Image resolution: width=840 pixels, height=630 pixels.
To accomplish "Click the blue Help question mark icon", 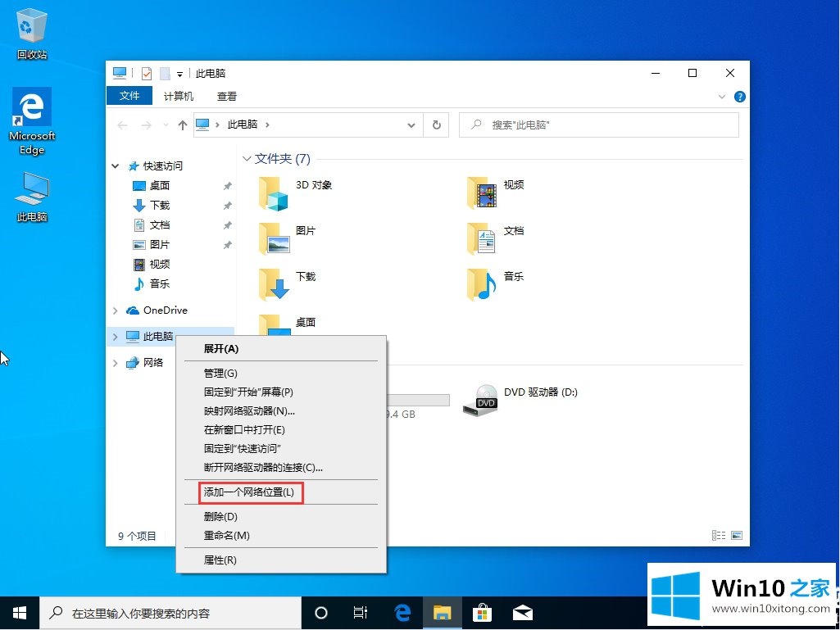I will click(x=740, y=97).
